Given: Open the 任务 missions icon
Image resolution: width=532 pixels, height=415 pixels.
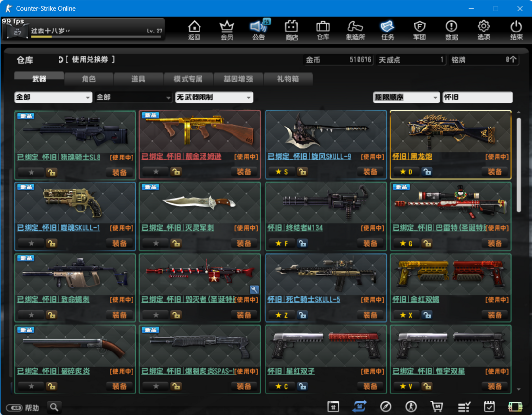Looking at the screenshot, I should 387,30.
